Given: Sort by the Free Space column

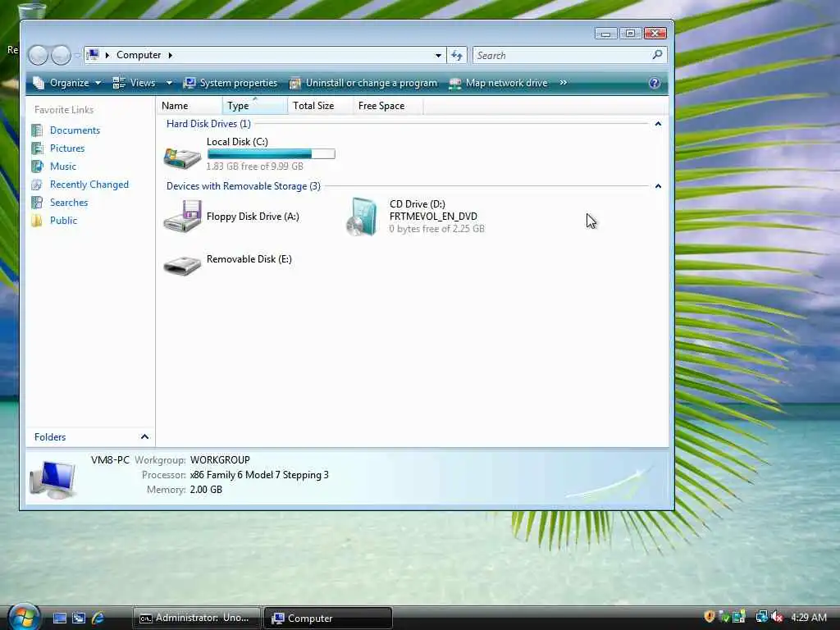Looking at the screenshot, I should [388, 106].
